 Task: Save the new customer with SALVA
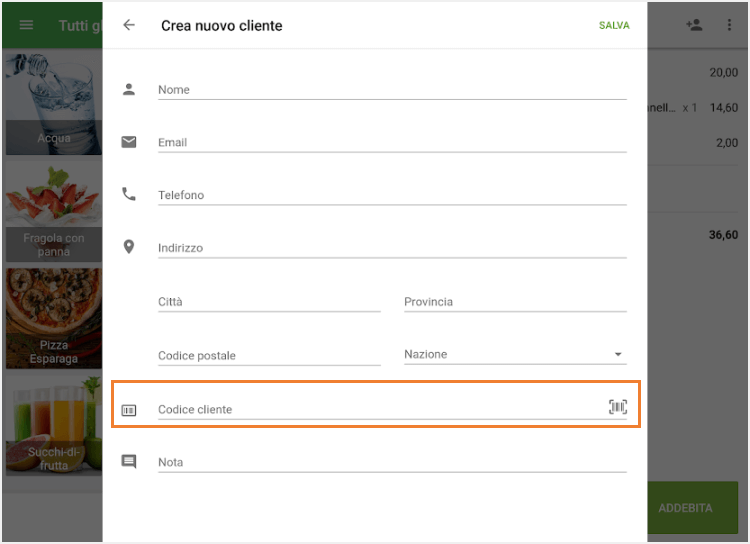tap(614, 25)
